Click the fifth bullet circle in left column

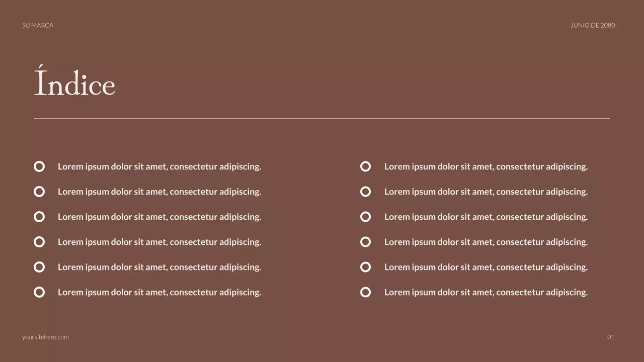(39, 267)
